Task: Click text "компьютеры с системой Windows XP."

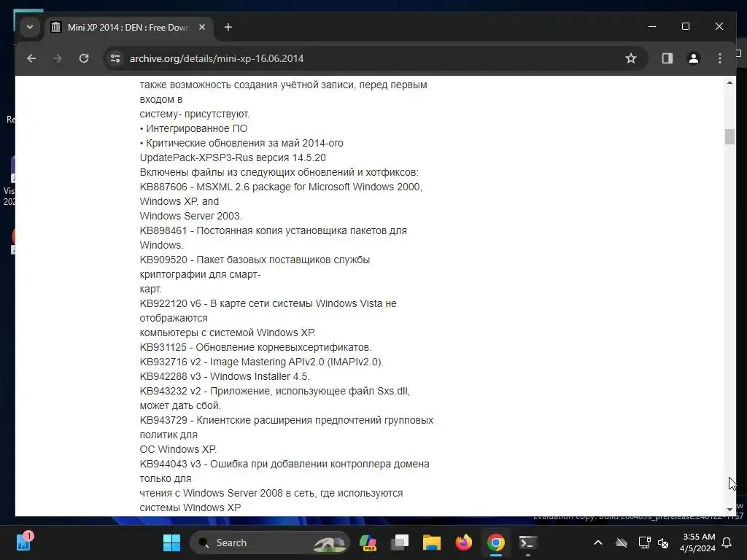Action: tap(228, 332)
